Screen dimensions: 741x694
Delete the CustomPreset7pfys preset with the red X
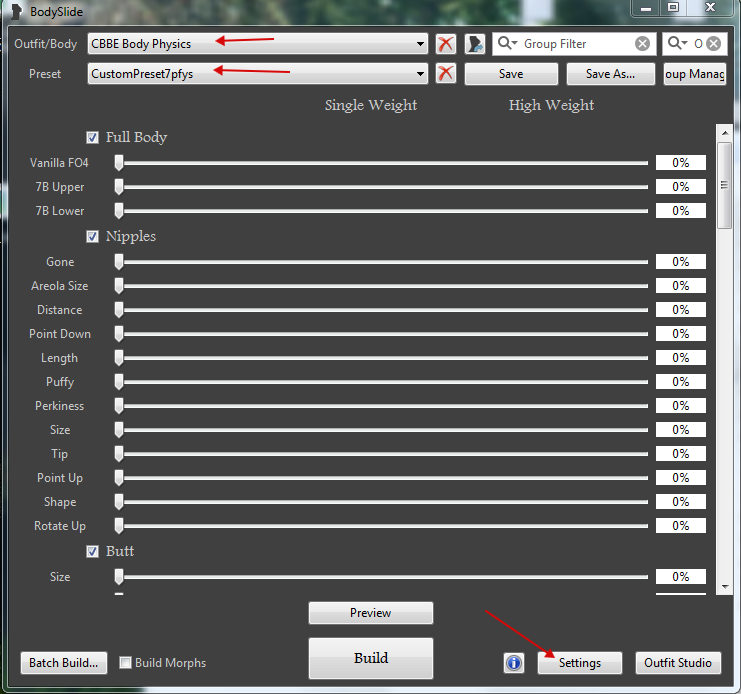(x=446, y=74)
